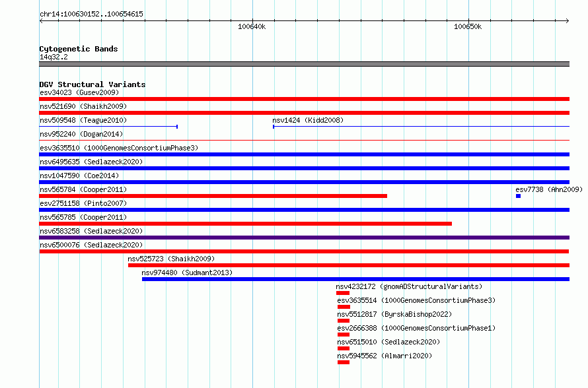
Task: Click the esv34023 (Gusev2009) variant label
Action: pos(79,92)
